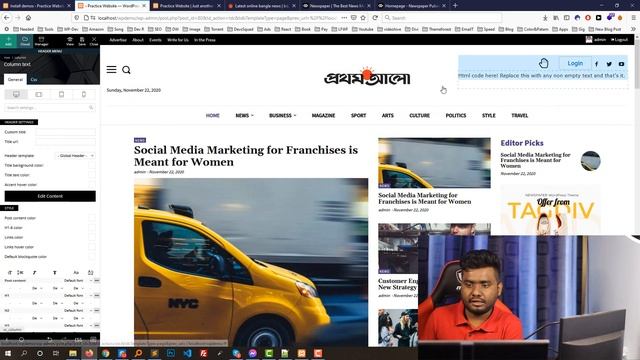Select the tablet landscape viewport icon
Viewport: 640px width, 360px height.
39,94
